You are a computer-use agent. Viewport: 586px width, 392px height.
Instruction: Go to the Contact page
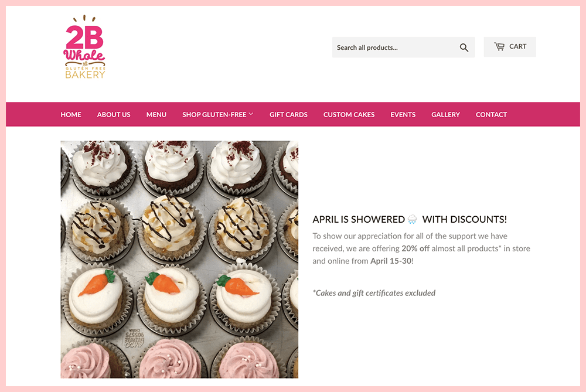491,114
